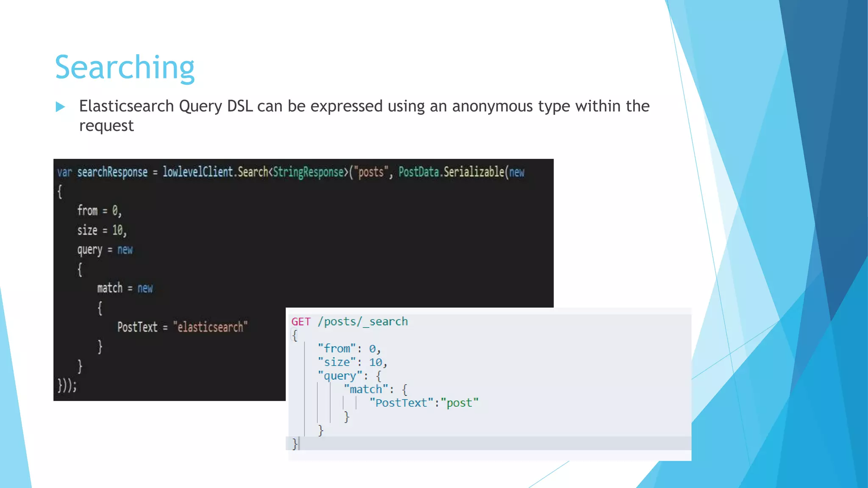
Task: Click 'lowlevelClient.Search' in the code
Action: [x=215, y=172]
